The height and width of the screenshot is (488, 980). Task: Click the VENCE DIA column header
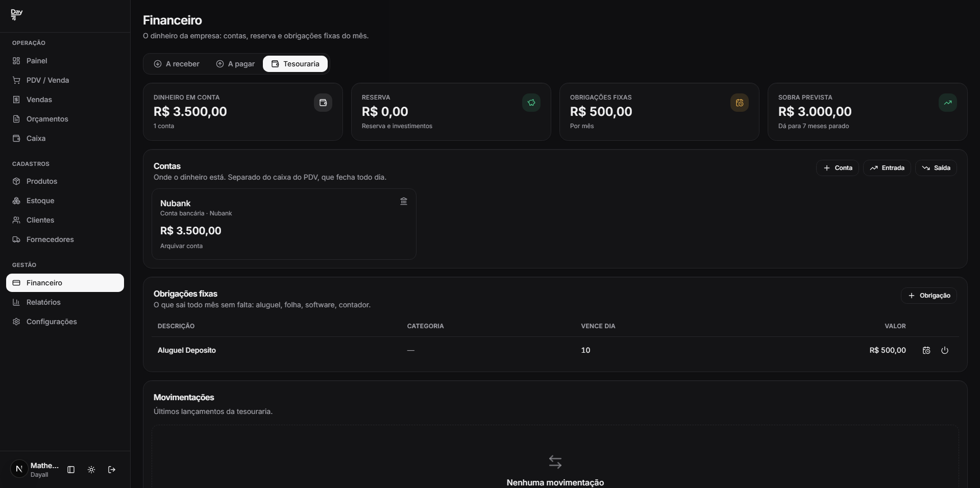pos(598,326)
